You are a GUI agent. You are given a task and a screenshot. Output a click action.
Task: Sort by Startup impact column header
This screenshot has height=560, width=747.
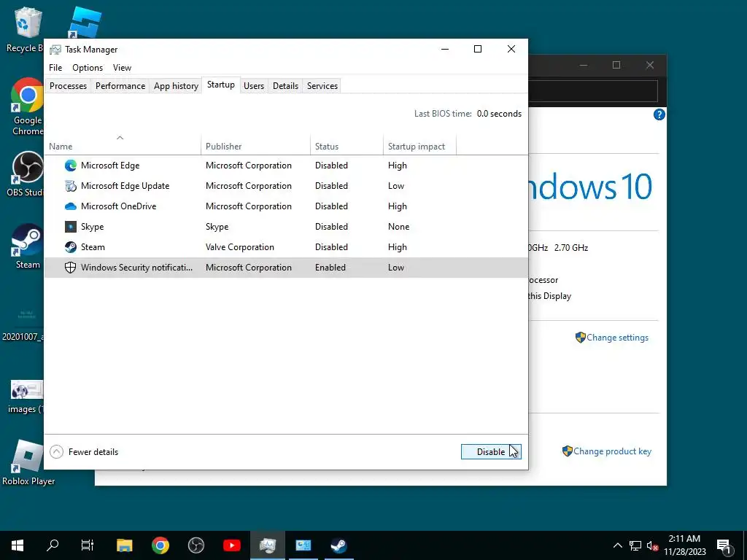point(419,146)
